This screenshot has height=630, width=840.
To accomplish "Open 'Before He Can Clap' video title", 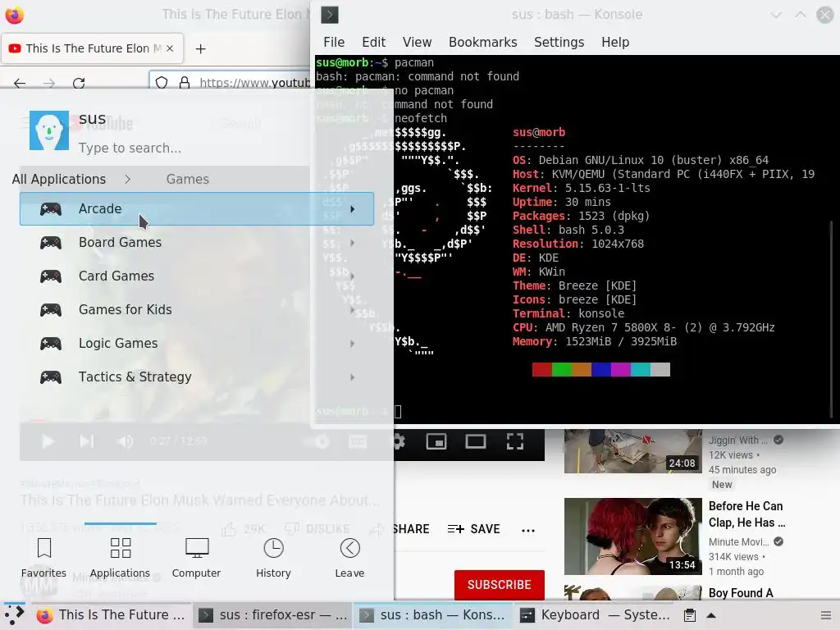I will point(746,514).
